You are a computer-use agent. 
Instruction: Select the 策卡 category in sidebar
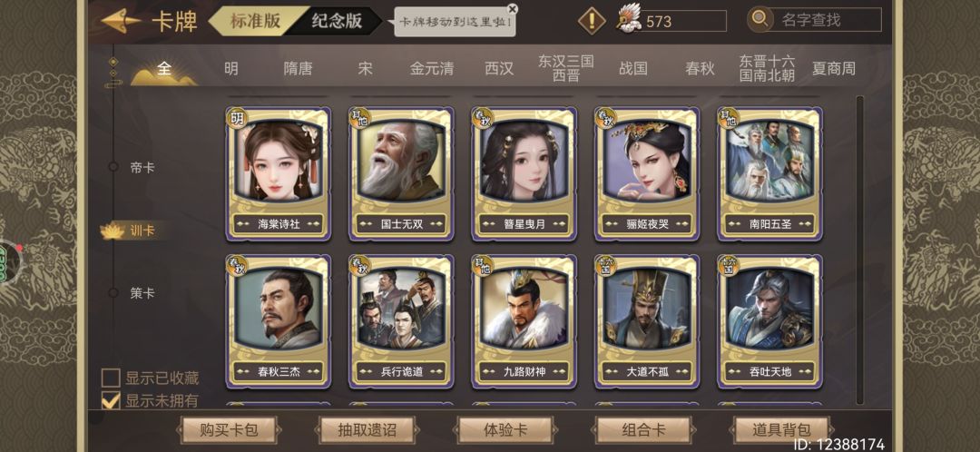click(x=142, y=292)
